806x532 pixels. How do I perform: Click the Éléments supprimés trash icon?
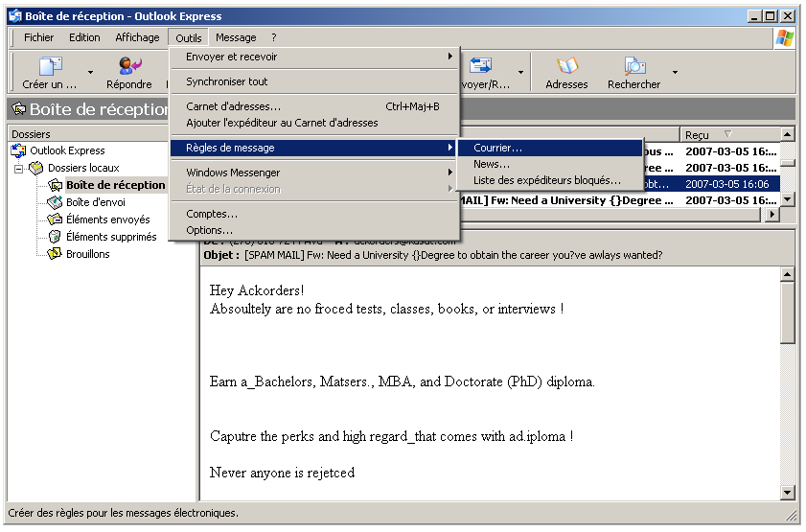click(55, 237)
